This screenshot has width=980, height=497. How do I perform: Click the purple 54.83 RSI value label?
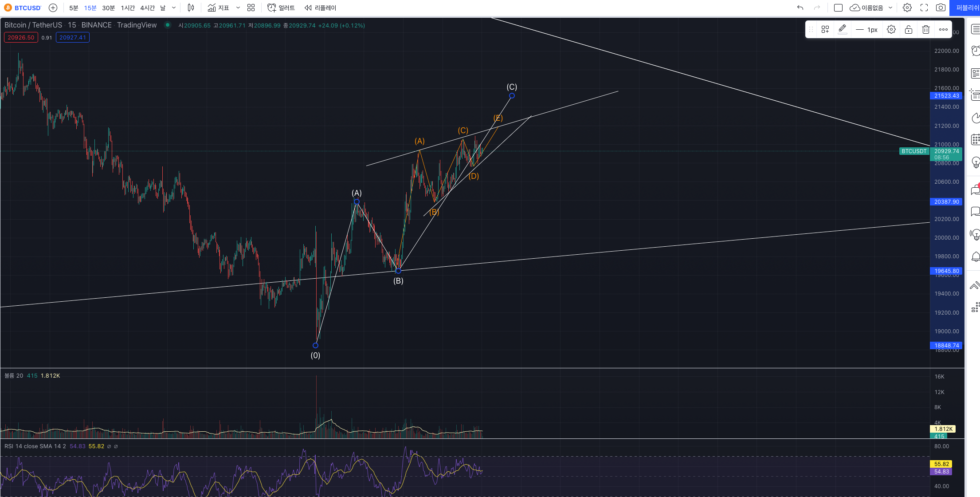point(941,472)
